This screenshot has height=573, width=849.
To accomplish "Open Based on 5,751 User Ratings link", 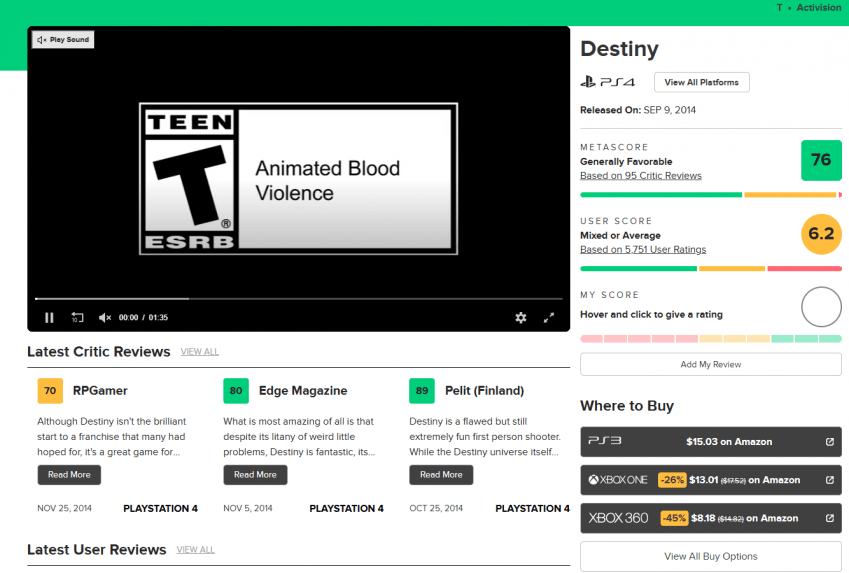I will click(643, 249).
